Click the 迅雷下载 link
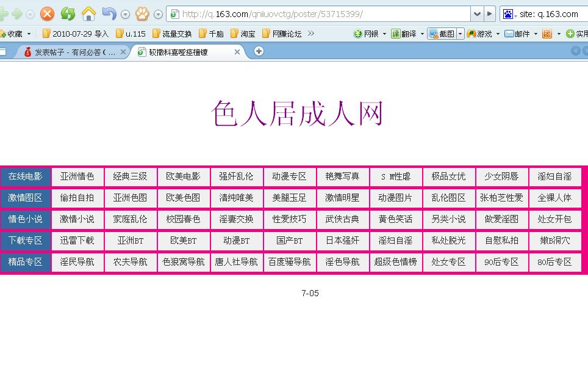The width and height of the screenshot is (588, 367). click(x=77, y=241)
